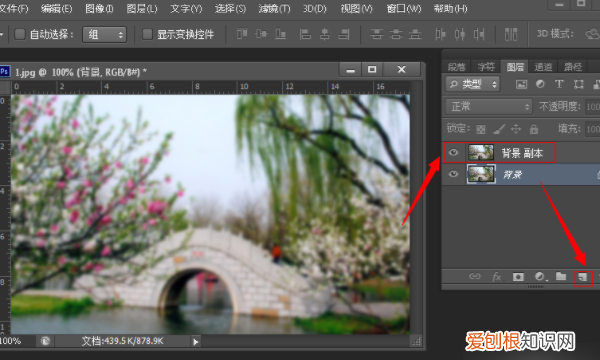
Task: Open the 视图(V) menu
Action: pyautogui.click(x=356, y=8)
